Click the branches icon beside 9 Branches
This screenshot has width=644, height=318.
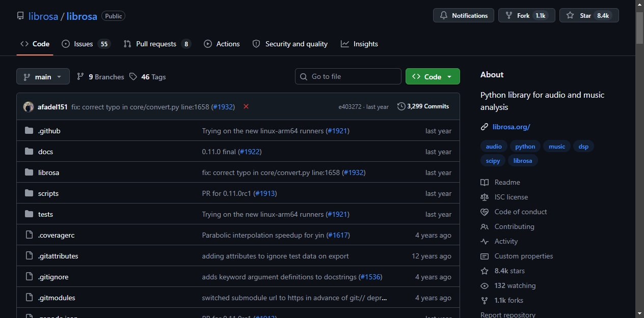click(81, 76)
